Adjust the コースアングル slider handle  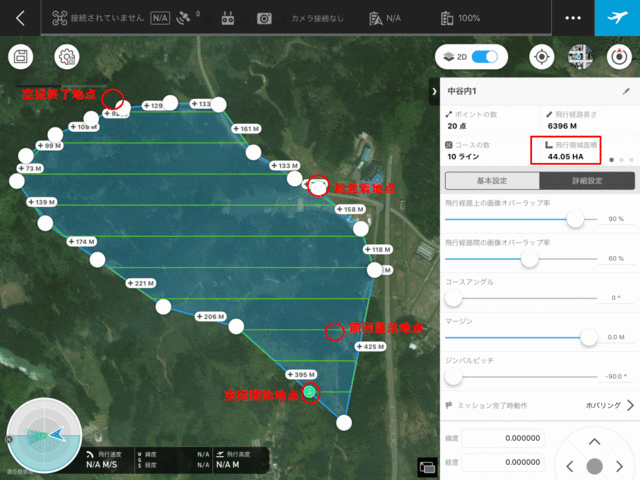click(x=453, y=298)
